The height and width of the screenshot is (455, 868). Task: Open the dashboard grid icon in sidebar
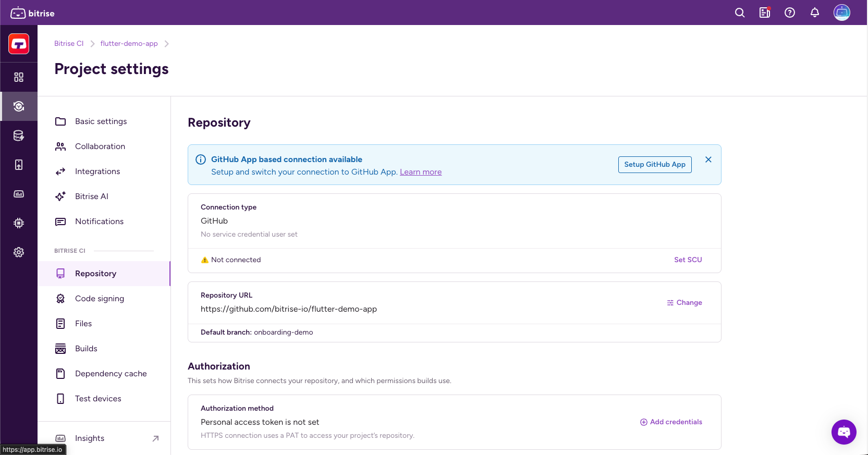click(x=19, y=77)
